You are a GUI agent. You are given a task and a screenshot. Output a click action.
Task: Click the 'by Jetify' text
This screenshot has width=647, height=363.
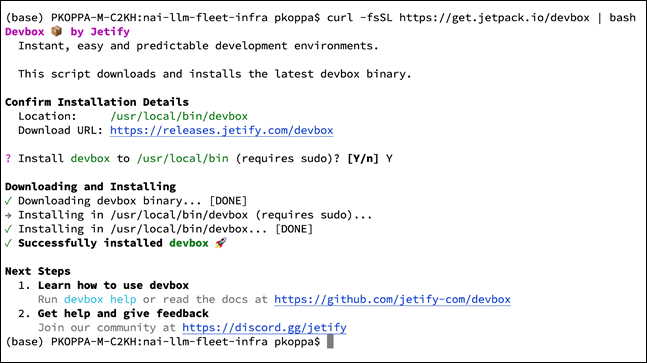point(100,32)
